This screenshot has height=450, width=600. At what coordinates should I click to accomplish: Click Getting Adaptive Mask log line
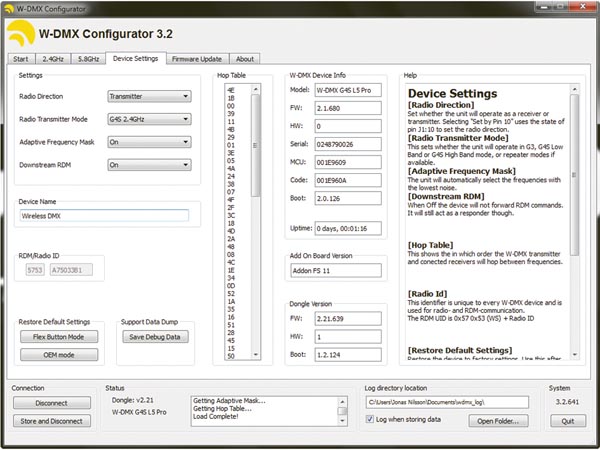[x=229, y=401]
